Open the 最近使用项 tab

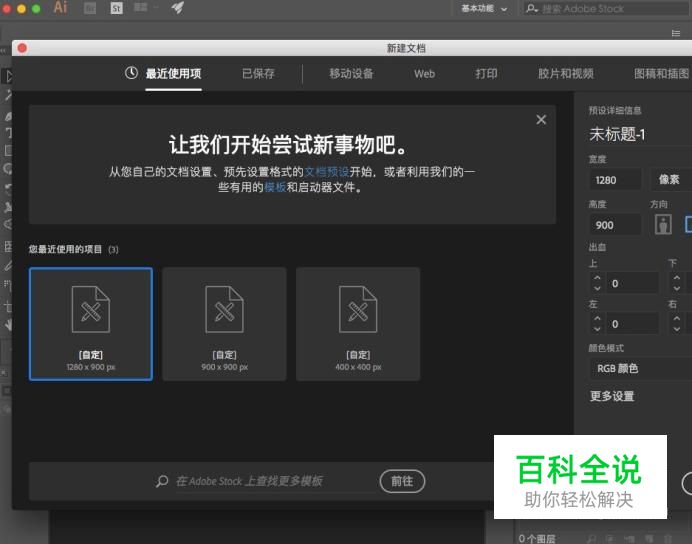point(173,73)
